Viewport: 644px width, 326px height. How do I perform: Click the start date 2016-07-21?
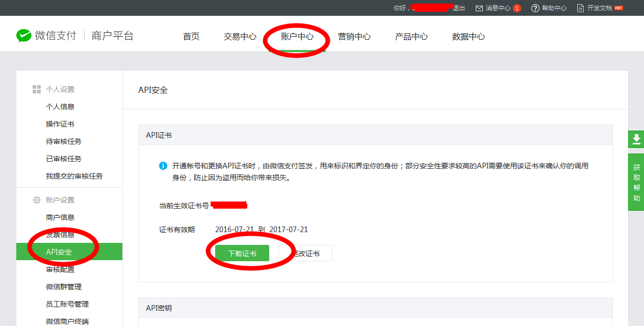click(235, 230)
